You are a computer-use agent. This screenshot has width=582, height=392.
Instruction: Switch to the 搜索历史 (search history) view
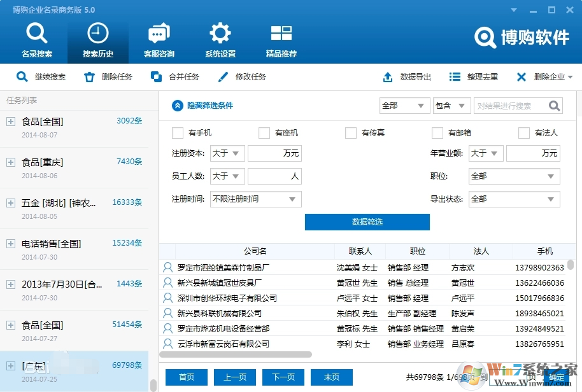(97, 38)
